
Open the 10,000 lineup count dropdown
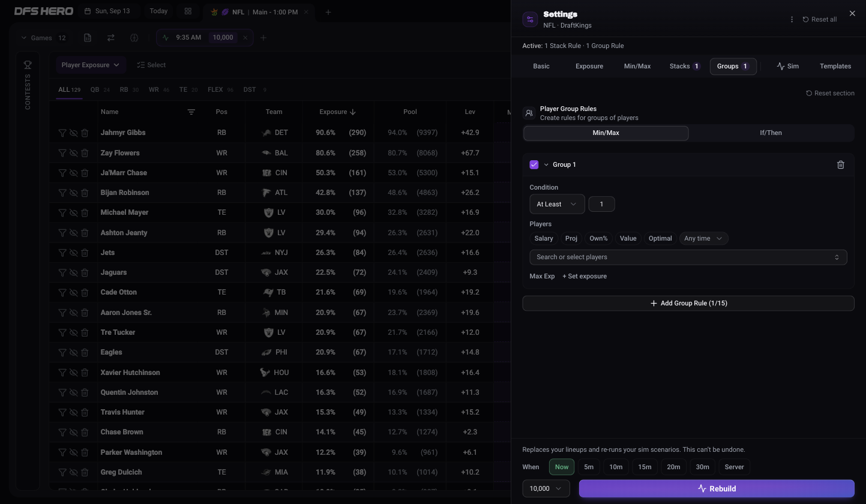click(x=546, y=488)
